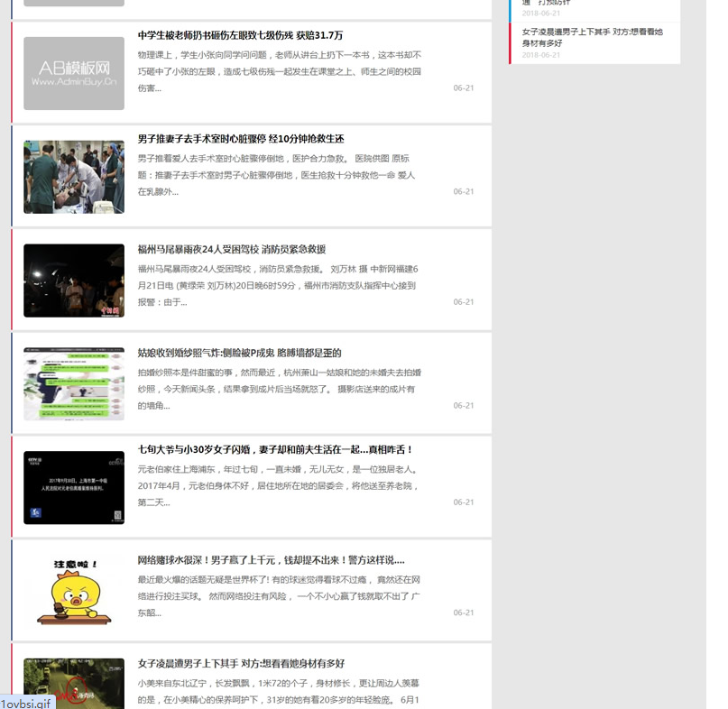Click excerpt text starting with 最近最火爆的话题

pos(279,596)
